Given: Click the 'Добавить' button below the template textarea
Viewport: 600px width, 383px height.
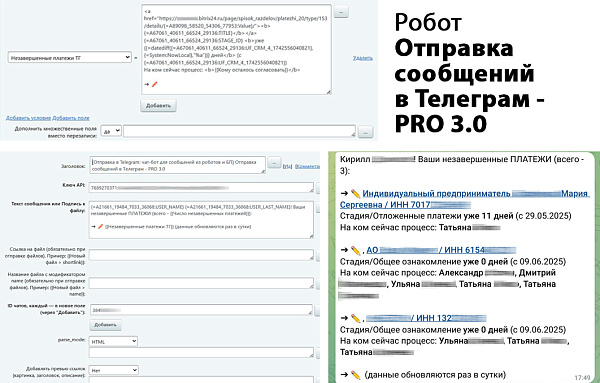Looking at the screenshot, I should tap(158, 106).
